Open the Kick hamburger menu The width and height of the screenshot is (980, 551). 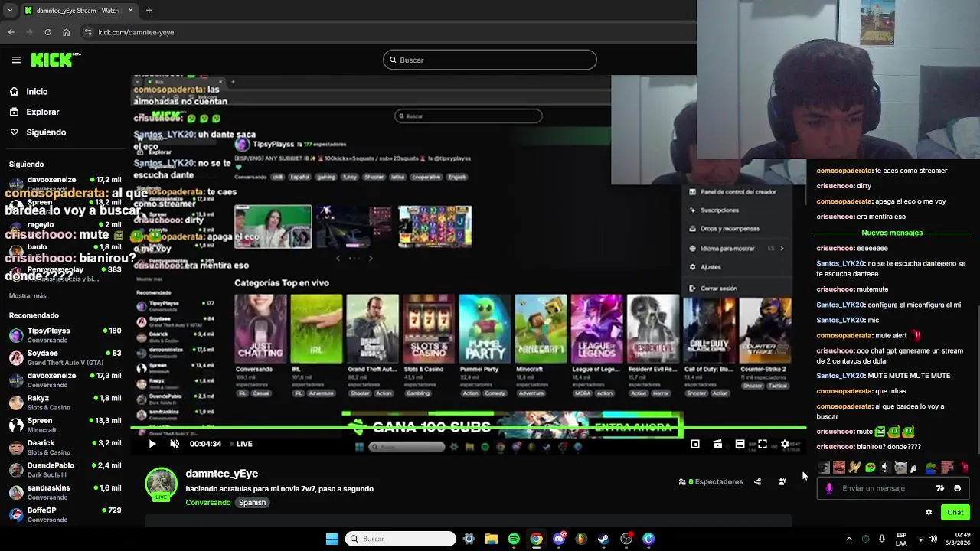(x=16, y=60)
